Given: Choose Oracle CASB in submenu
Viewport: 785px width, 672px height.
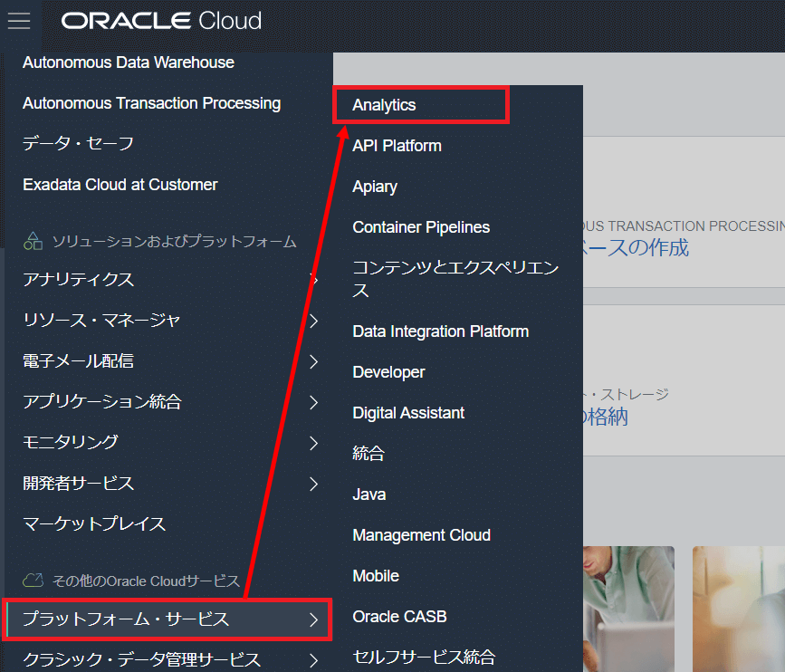Looking at the screenshot, I should point(399,617).
